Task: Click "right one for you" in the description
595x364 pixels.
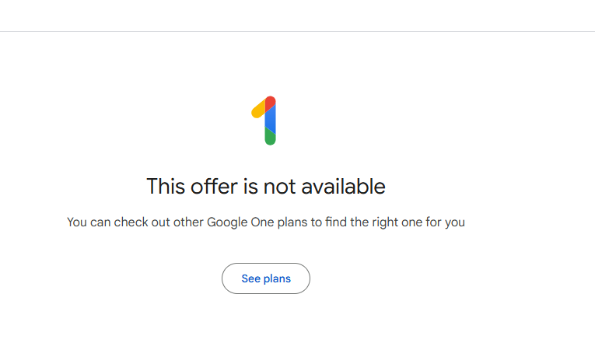Action: point(418,222)
